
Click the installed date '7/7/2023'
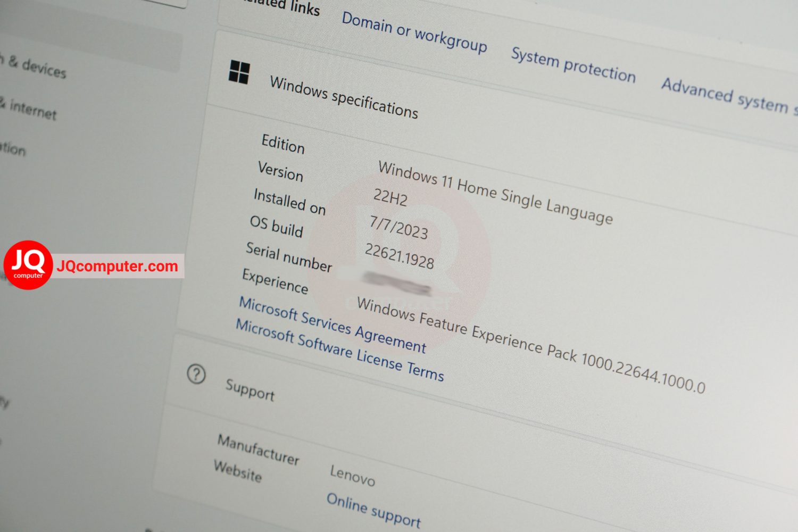coord(398,227)
